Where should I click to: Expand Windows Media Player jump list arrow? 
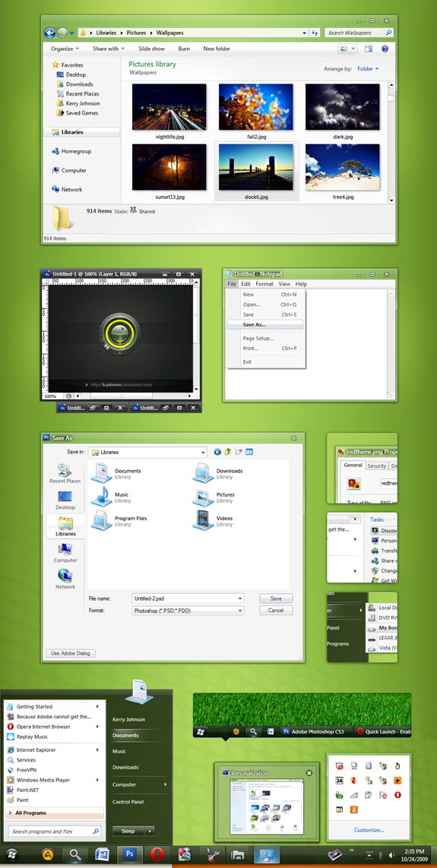[98, 780]
